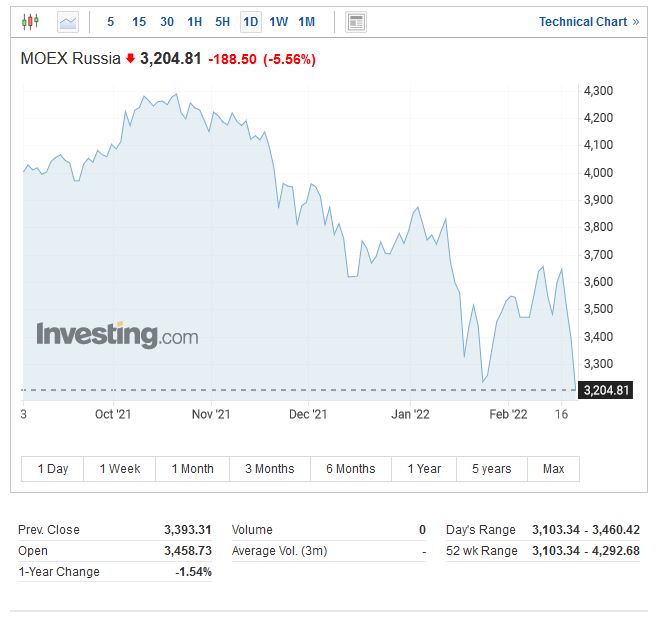Click the red down arrow beside MOEX Russia
The width and height of the screenshot is (657, 618).
(x=130, y=59)
